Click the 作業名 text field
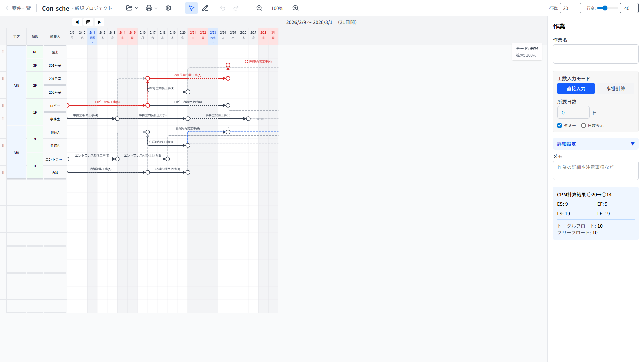This screenshot has height=362, width=644. click(x=595, y=54)
